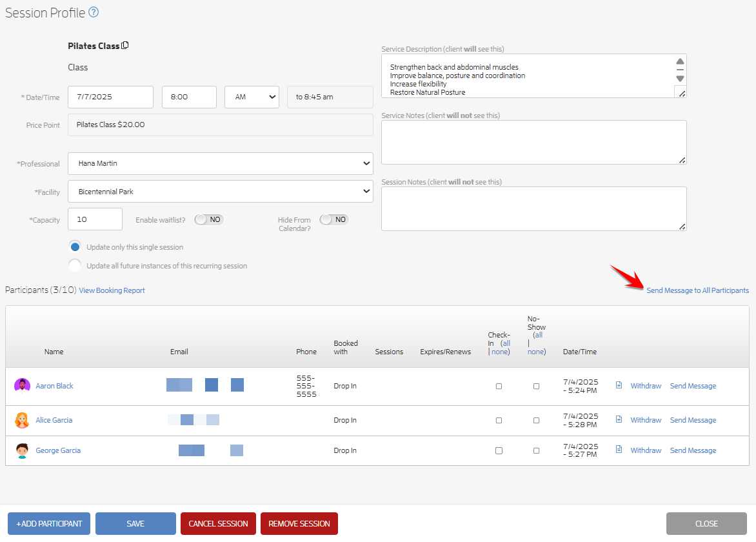Select Update all future instances option

[75, 266]
